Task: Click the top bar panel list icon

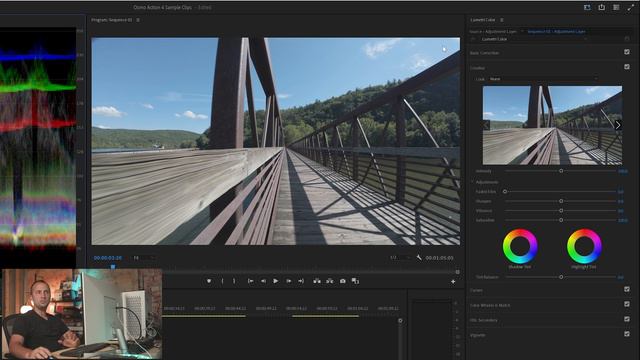Action: 616,7
